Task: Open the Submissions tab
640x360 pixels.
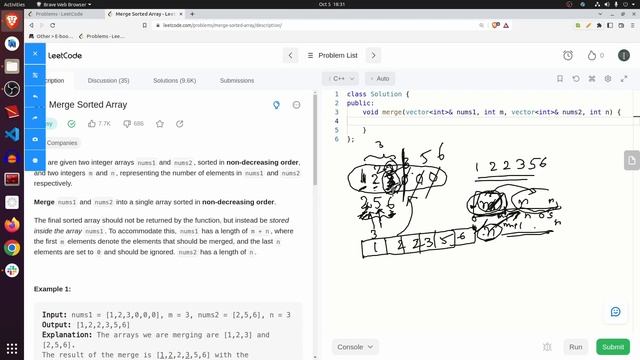Action: tap(237, 80)
